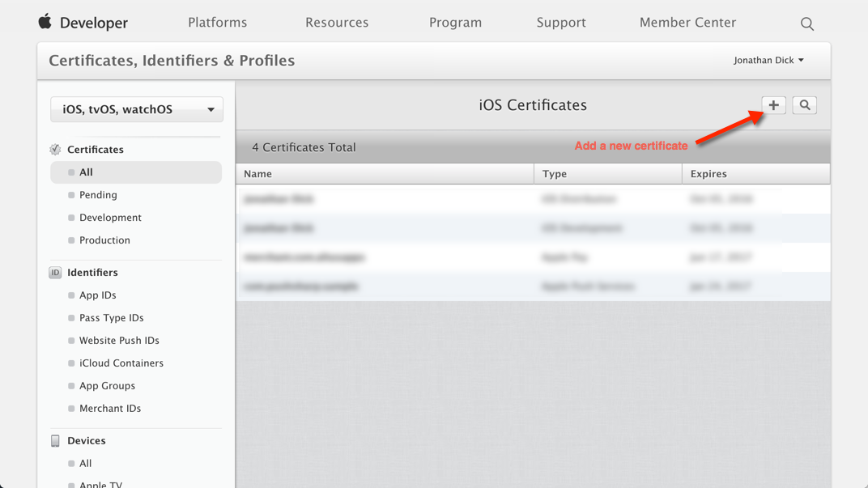Open Member Center
The image size is (868, 488).
pos(687,22)
